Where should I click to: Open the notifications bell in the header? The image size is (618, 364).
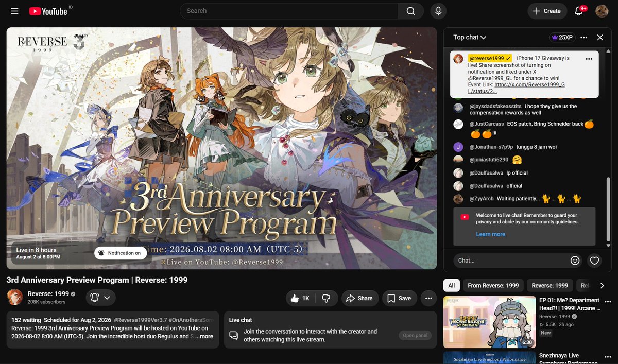click(579, 11)
